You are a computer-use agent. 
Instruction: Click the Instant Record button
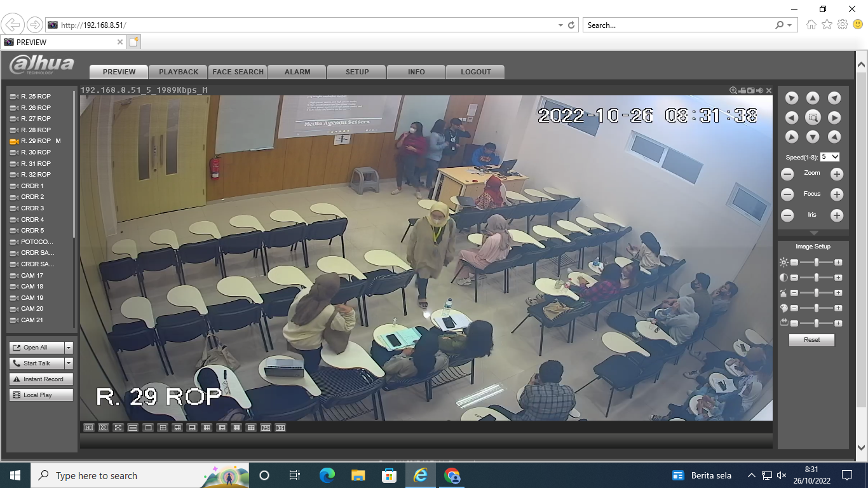tap(41, 379)
